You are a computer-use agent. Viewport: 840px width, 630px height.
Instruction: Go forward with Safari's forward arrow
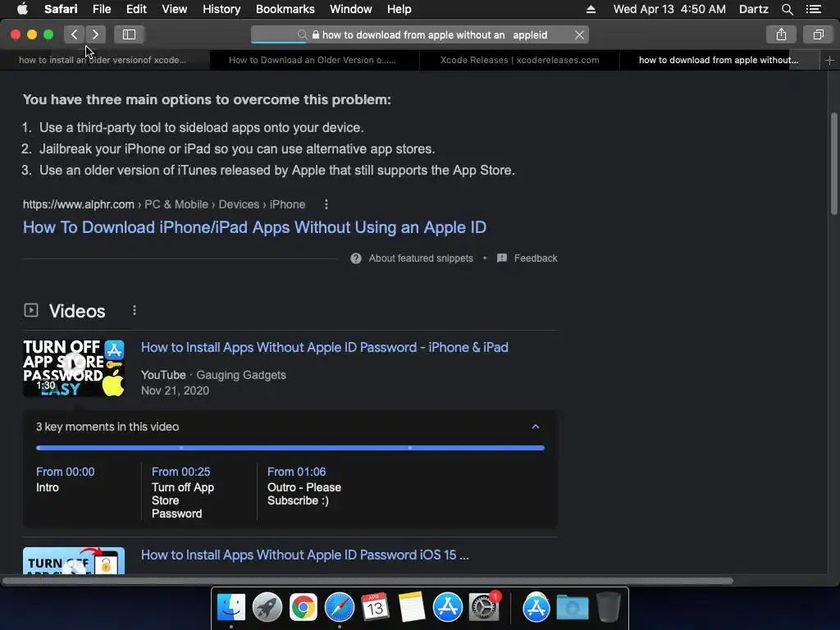pyautogui.click(x=95, y=34)
